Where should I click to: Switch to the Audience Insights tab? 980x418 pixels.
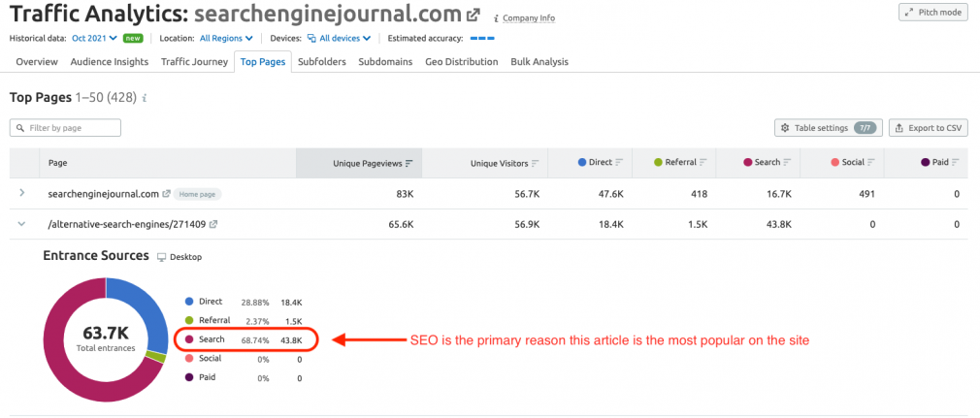point(110,62)
